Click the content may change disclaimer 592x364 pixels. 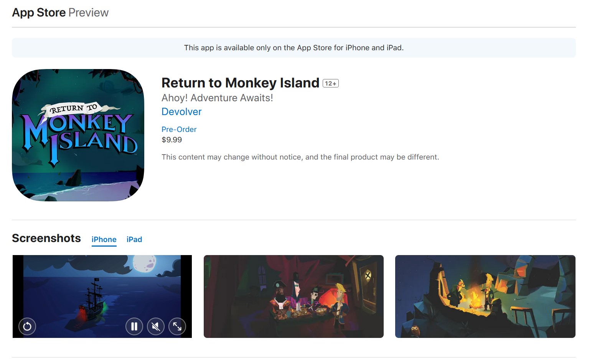300,157
